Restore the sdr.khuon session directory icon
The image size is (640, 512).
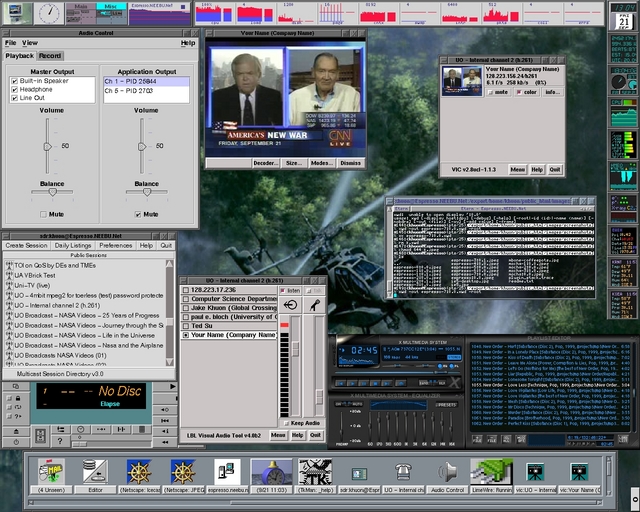(359, 474)
